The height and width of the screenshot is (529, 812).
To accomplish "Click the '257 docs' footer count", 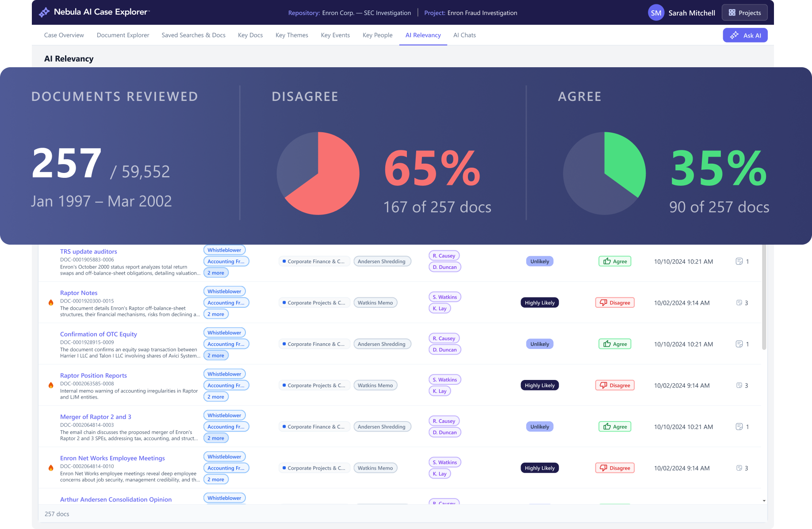I will click(57, 514).
